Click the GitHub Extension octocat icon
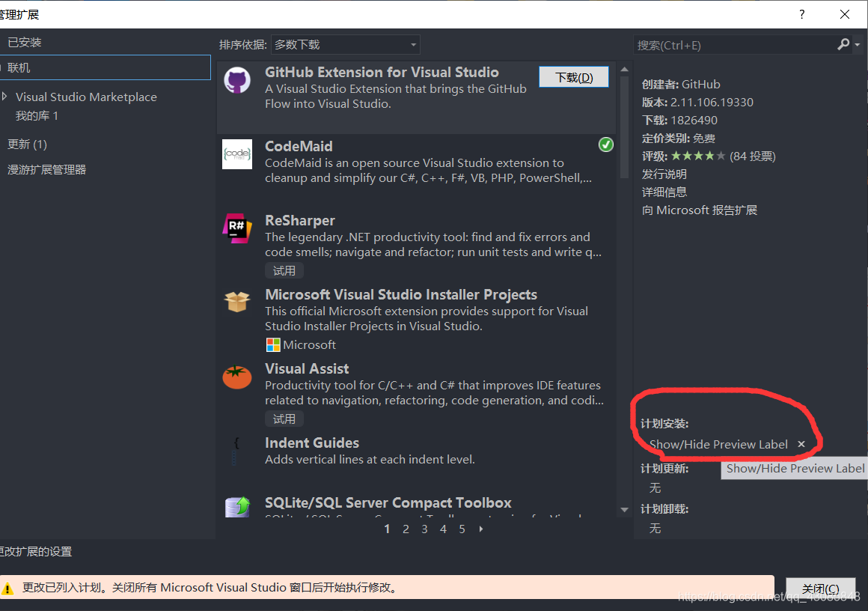 click(237, 81)
